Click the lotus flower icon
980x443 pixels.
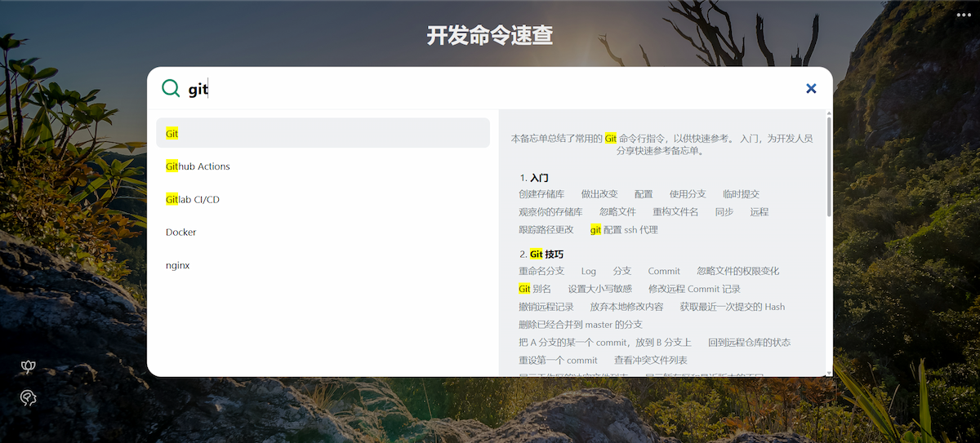[28, 368]
